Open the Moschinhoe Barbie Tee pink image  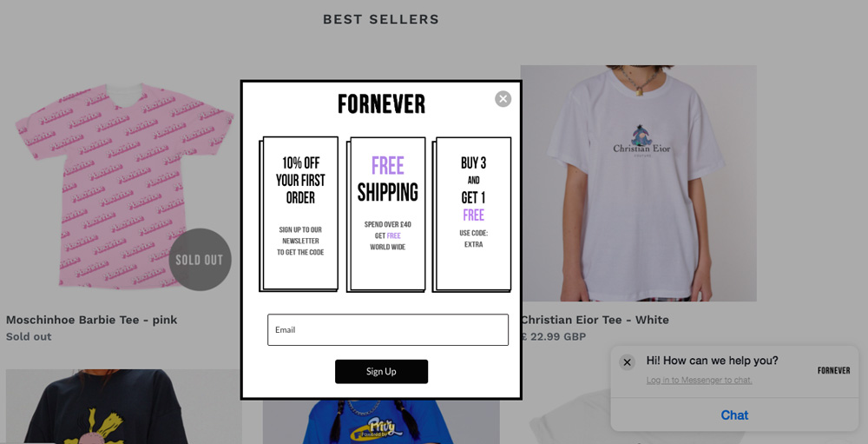coord(123,183)
